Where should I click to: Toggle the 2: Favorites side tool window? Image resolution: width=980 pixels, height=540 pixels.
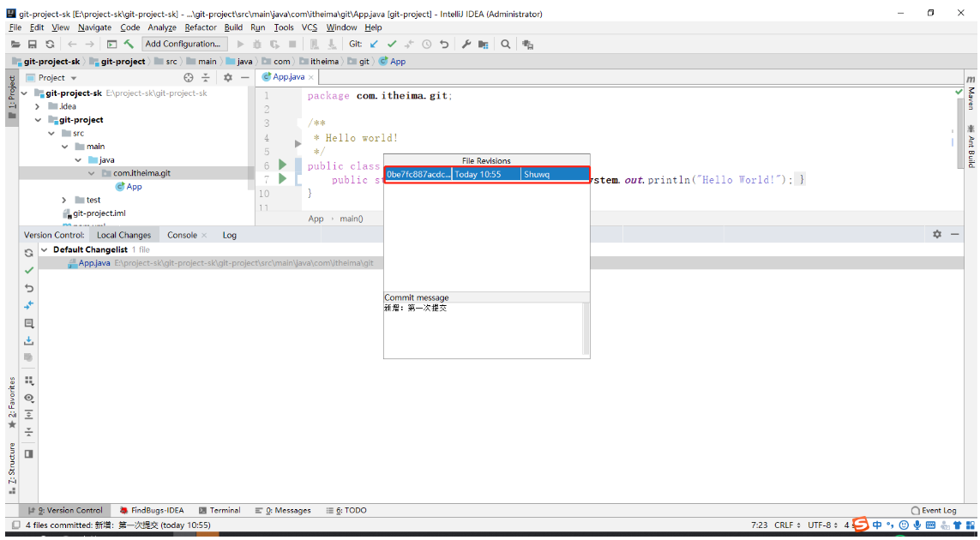(x=11, y=403)
